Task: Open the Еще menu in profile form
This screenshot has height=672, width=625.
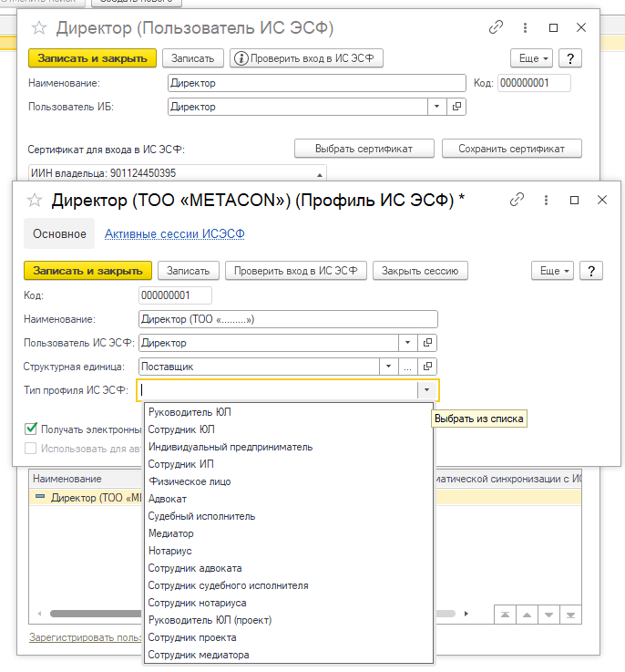Action: [x=553, y=271]
